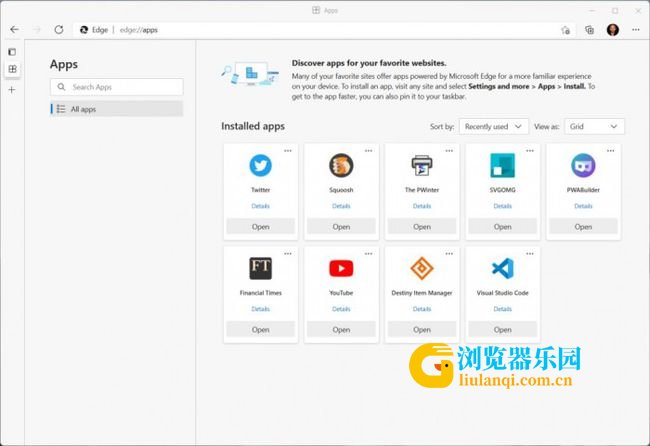Click the Installed apps heading
Viewport: 650px width, 446px height.
(x=253, y=126)
